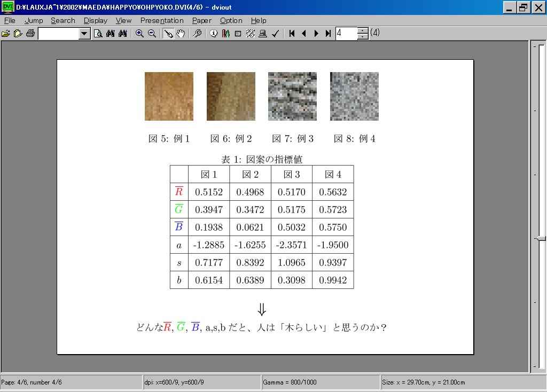This screenshot has height=392, width=547.
Task: Open the File menu
Action: [x=10, y=21]
